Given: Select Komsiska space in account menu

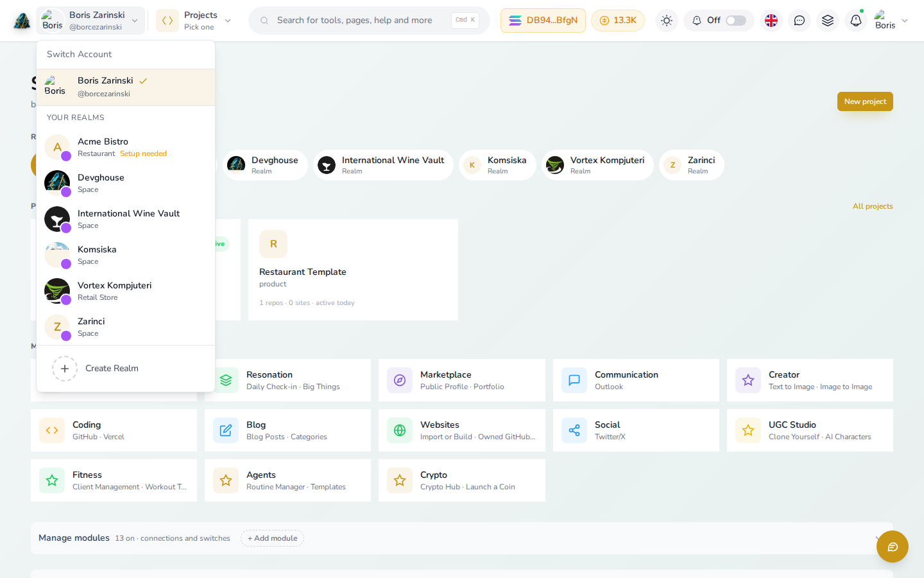Looking at the screenshot, I should (126, 255).
